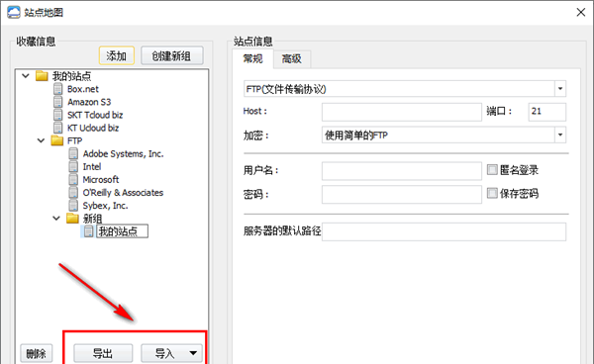Select the Sybex, Inc. entry
Image resolution: width=594 pixels, height=364 pixels.
[105, 206]
